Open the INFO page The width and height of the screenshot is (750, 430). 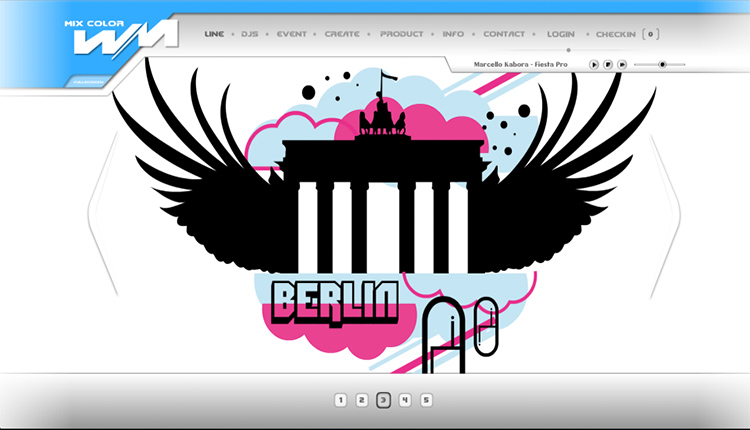point(453,34)
